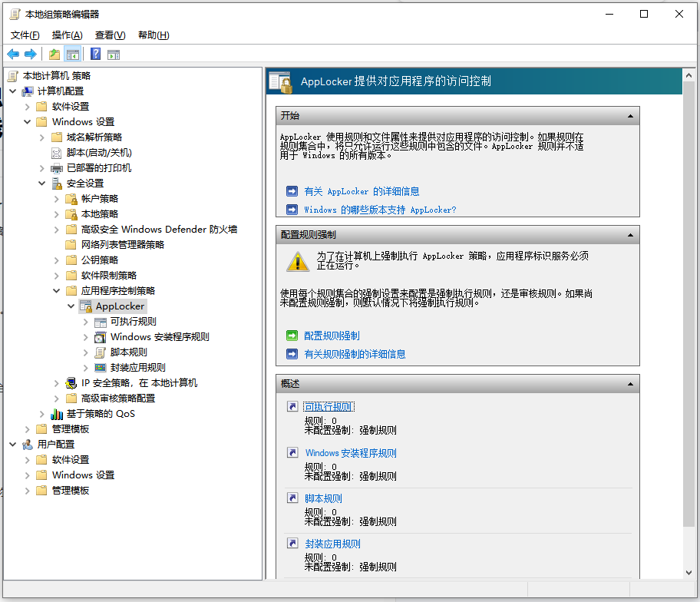Screen dimensions: 700x602
Task: Select 管理模板 under 计算机配置
Action: point(71,429)
